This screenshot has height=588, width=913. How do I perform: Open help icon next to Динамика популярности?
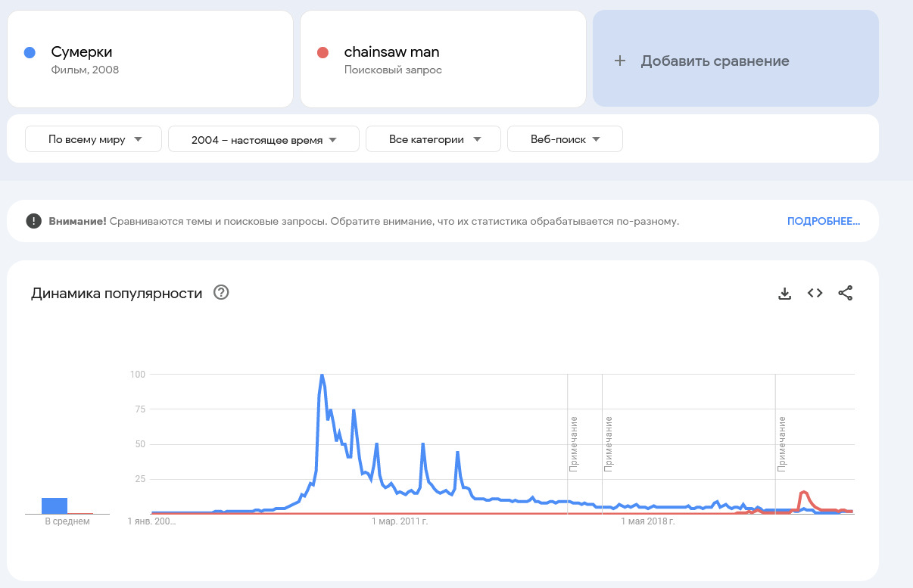click(221, 293)
